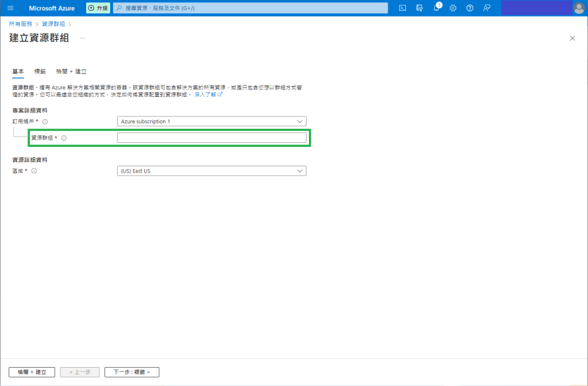This screenshot has width=588, height=386.
Task: Click the info icon beside 區域
Action: 34,171
